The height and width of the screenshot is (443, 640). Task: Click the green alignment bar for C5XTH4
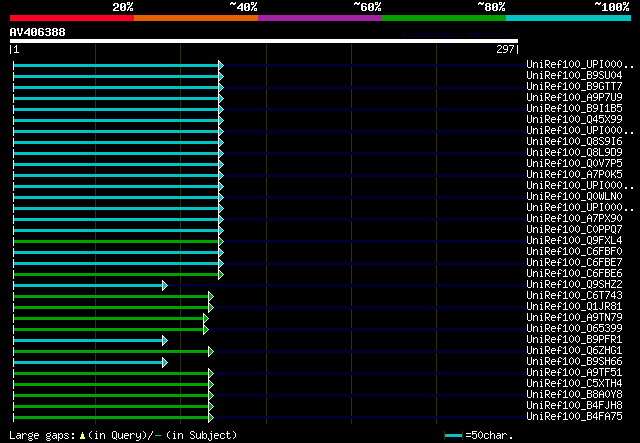[111, 385]
